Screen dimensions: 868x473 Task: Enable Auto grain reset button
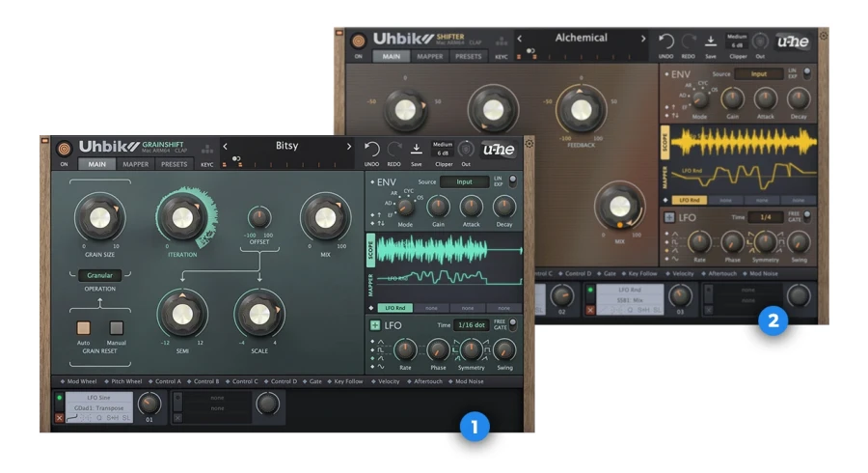(x=84, y=328)
